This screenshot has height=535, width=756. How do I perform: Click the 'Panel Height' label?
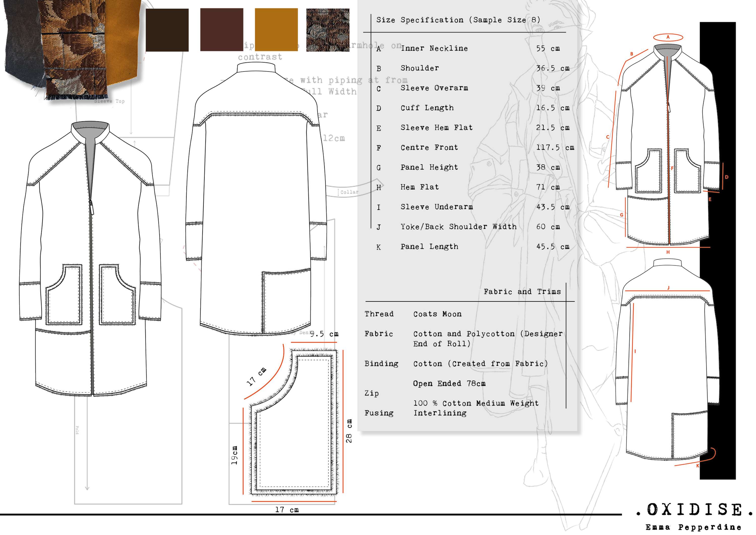429,167
